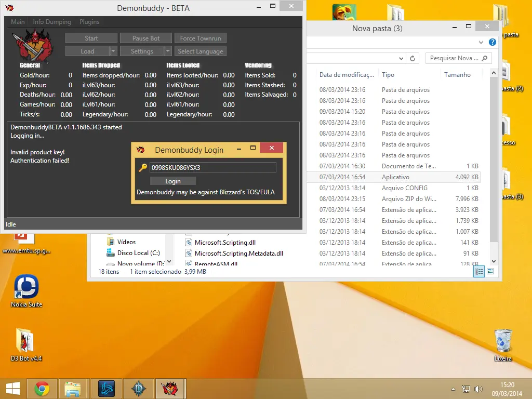Click the file list scroll up arrow

coord(494,73)
